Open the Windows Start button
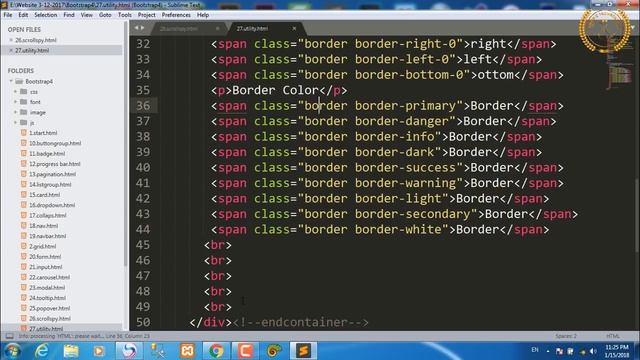Screen dimensions: 640x360 pyautogui.click(x=12, y=351)
